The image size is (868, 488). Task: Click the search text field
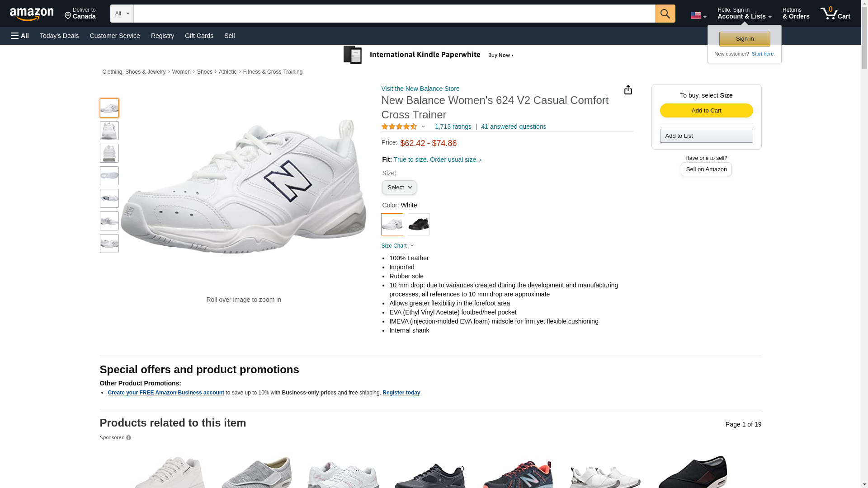(394, 14)
